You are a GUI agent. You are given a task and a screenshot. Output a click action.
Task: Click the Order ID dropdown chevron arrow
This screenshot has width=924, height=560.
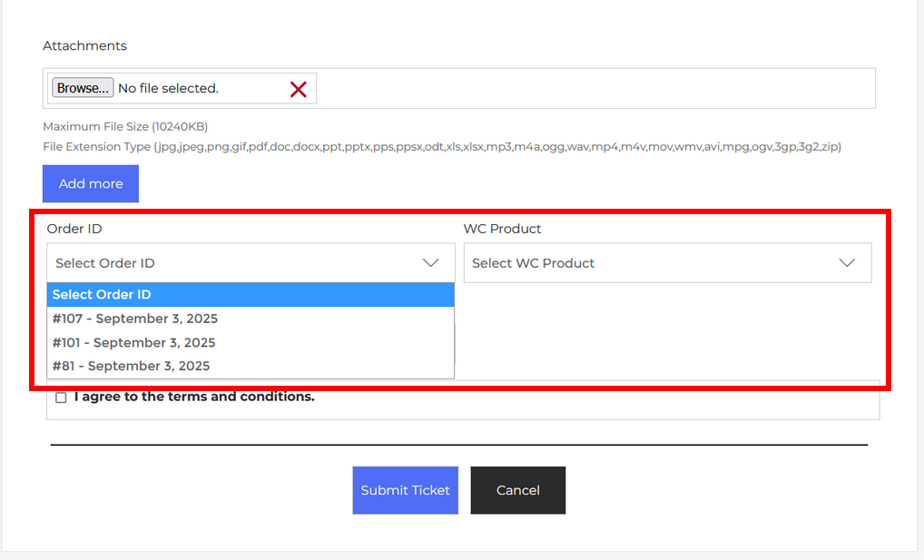(430, 263)
